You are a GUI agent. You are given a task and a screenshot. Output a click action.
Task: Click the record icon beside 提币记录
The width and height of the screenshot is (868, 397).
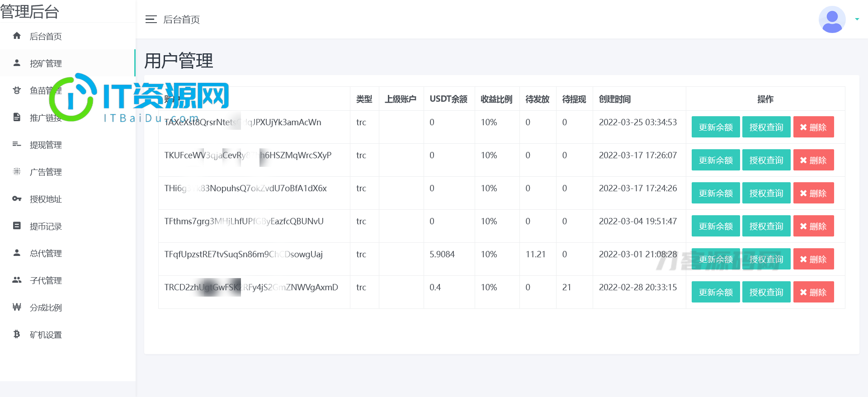[x=17, y=226]
